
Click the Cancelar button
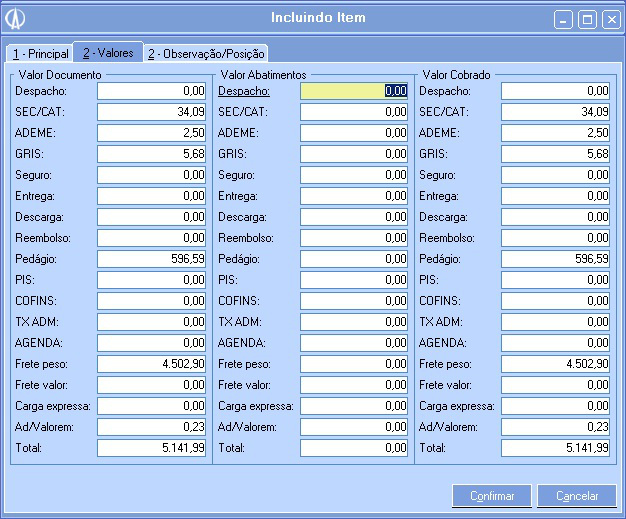tap(576, 495)
